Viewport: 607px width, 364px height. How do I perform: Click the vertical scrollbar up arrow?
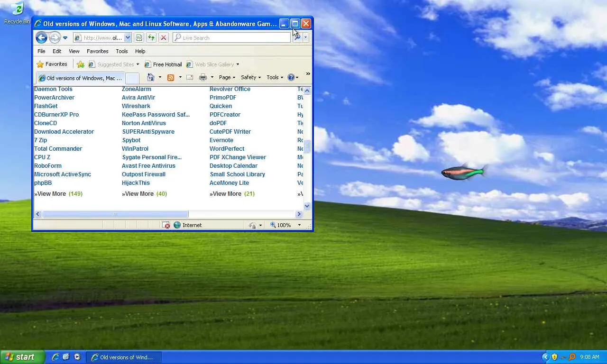point(307,91)
